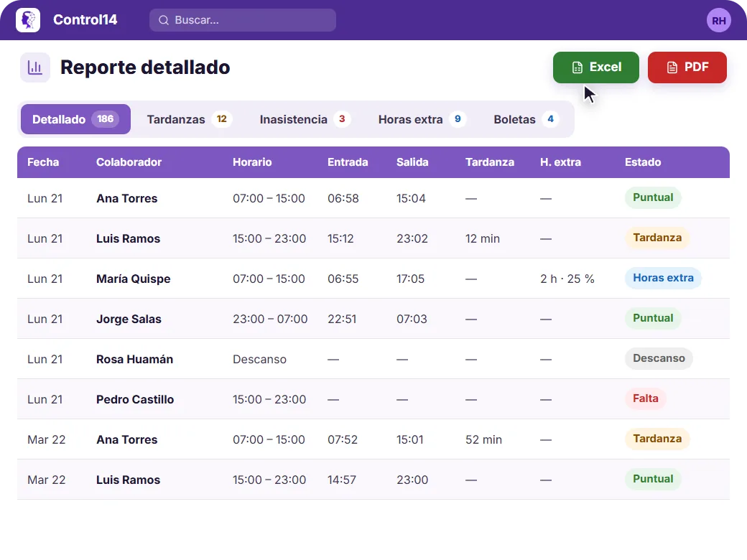Viewport: 747px width, 560px height.
Task: Export report with the Excel button
Action: click(595, 67)
